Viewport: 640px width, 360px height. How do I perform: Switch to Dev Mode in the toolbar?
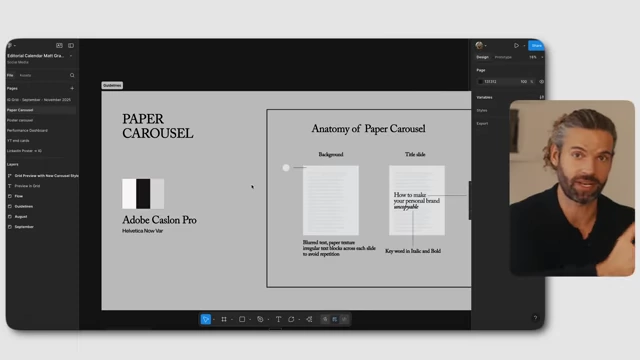tap(344, 319)
